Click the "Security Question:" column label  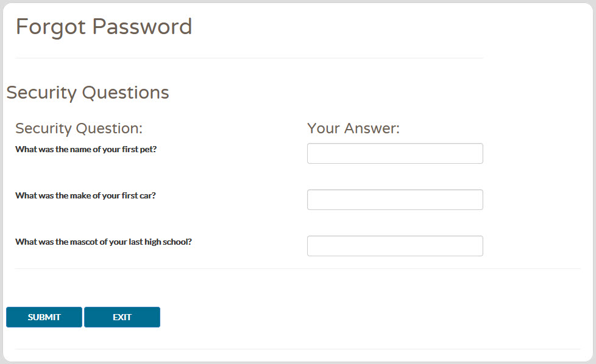[79, 128]
